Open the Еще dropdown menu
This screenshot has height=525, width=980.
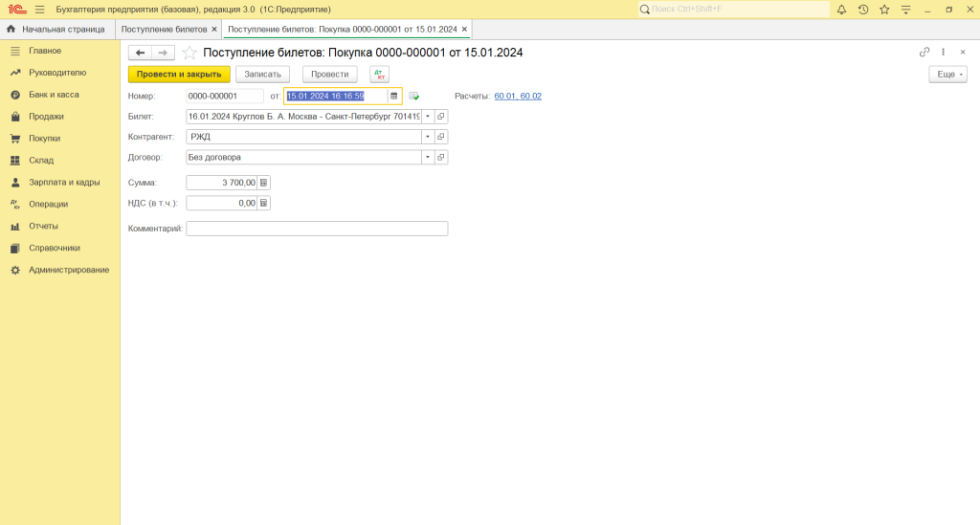[x=947, y=74]
